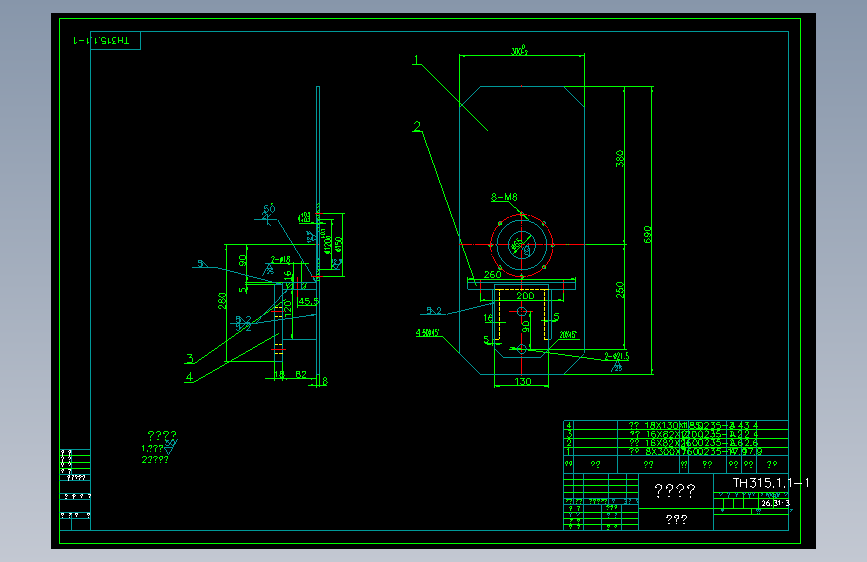867x562 pixels.
Task: Click the large white ???? title text
Action: [675, 490]
